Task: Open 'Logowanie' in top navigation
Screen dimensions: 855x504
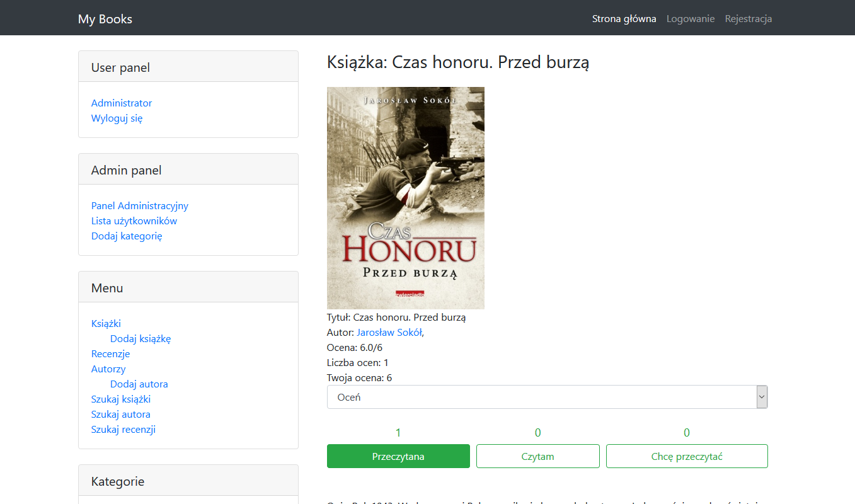Action: click(691, 19)
